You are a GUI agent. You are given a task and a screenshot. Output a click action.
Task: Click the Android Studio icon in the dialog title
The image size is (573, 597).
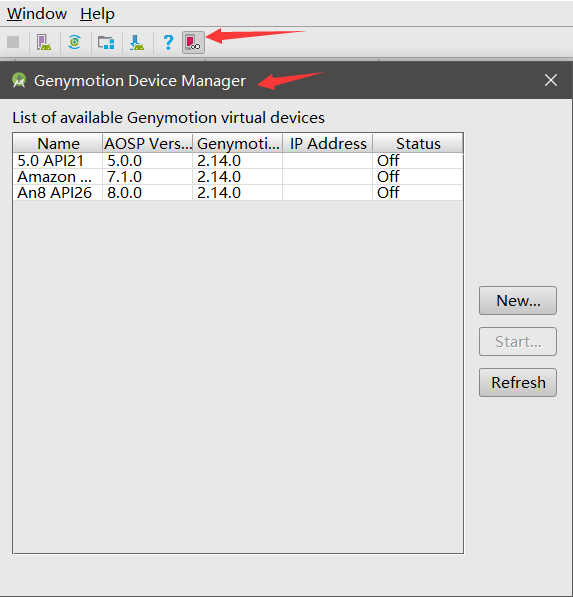(19, 80)
